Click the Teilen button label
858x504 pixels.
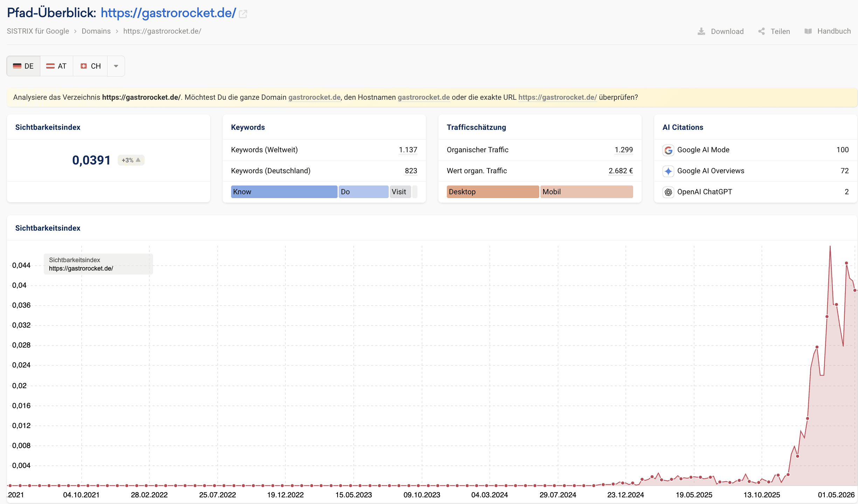[x=780, y=31]
